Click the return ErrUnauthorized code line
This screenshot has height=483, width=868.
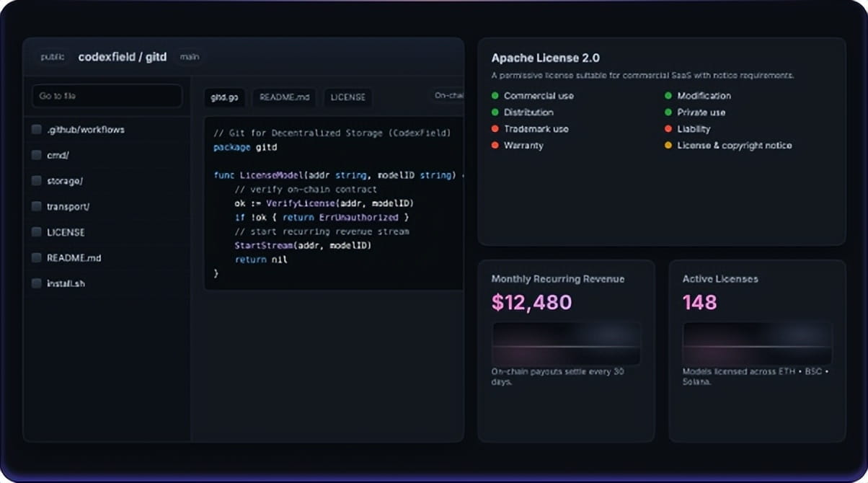[x=322, y=217]
